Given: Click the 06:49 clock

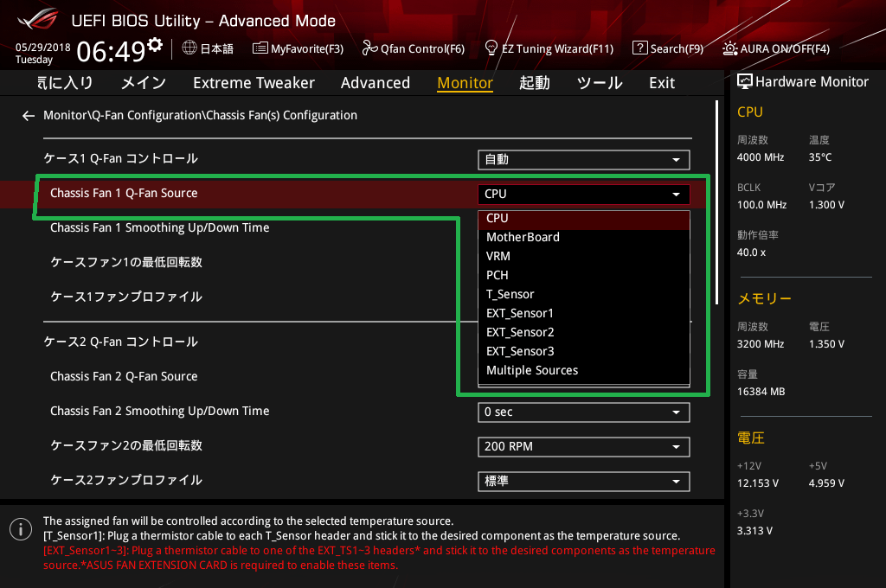Looking at the screenshot, I should [111, 52].
